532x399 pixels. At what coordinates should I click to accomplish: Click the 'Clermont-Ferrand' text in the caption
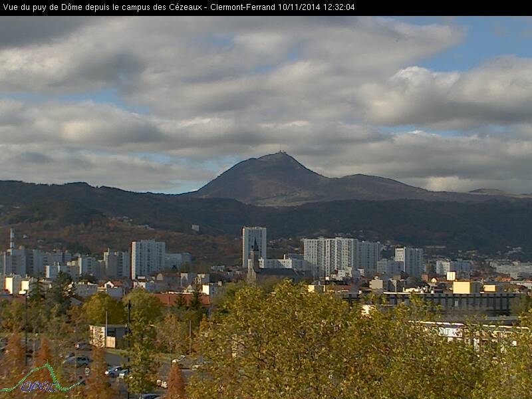click(243, 7)
